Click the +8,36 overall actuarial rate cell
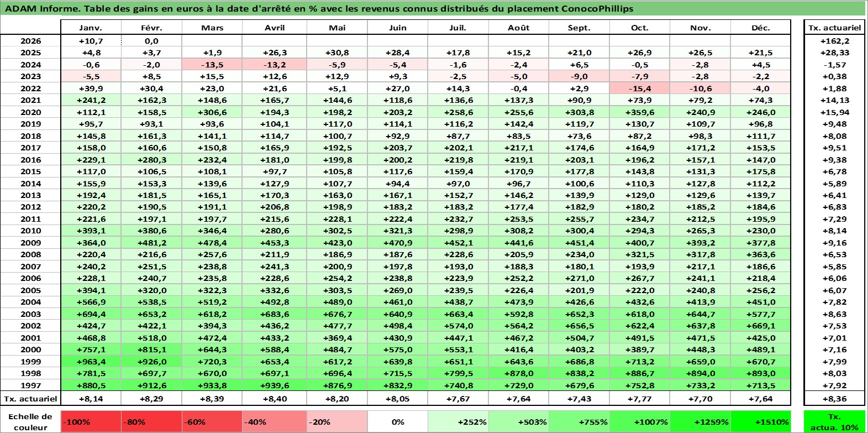This screenshot has width=868, height=433. click(834, 399)
